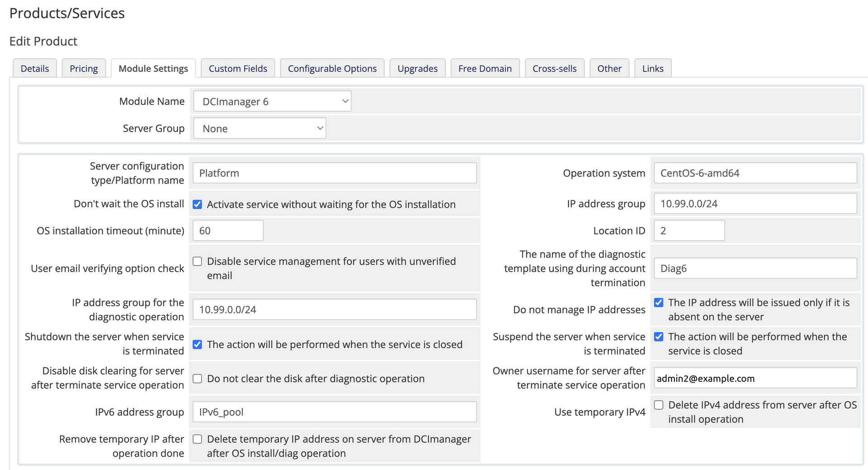
Task: Switch to the Free Domain tab
Action: click(485, 68)
